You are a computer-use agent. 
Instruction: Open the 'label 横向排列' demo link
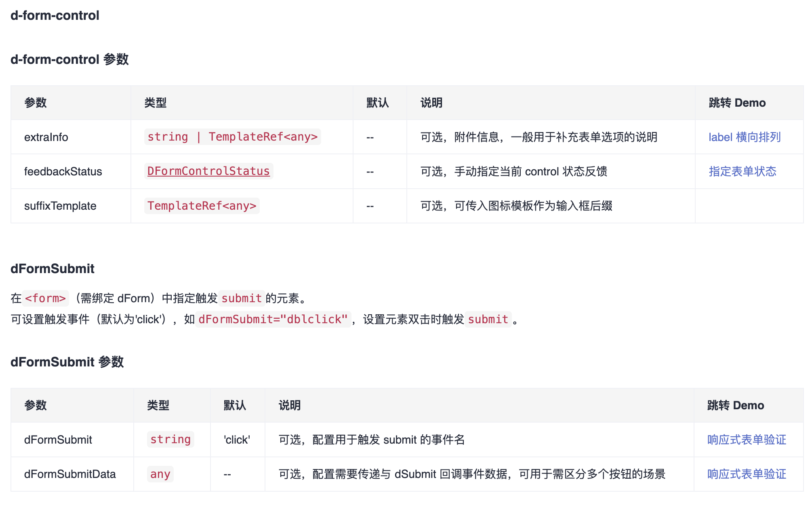(x=744, y=137)
